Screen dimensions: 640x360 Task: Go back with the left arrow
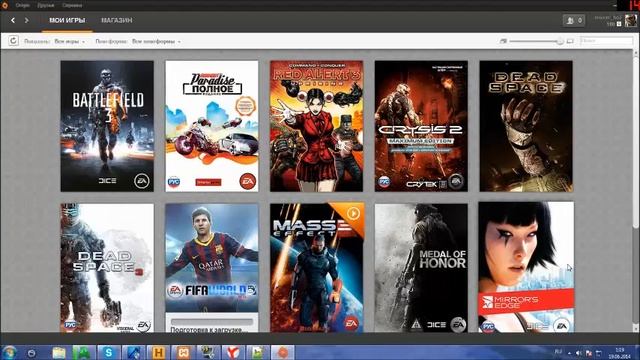point(13,20)
